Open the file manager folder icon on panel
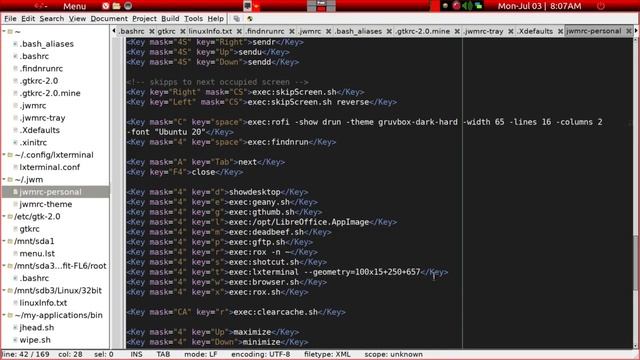The image size is (640, 360). point(117,6)
